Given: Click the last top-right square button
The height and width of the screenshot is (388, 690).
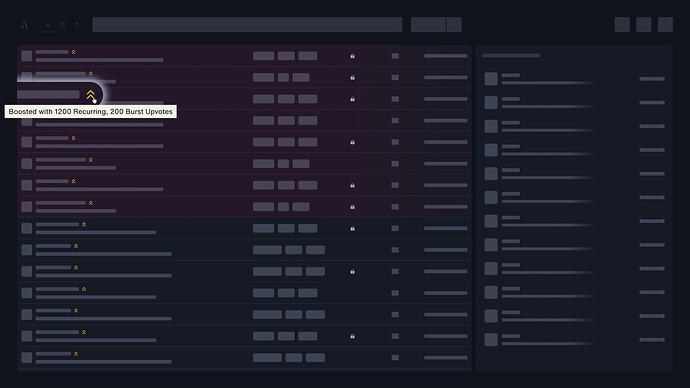Looking at the screenshot, I should [x=665, y=25].
